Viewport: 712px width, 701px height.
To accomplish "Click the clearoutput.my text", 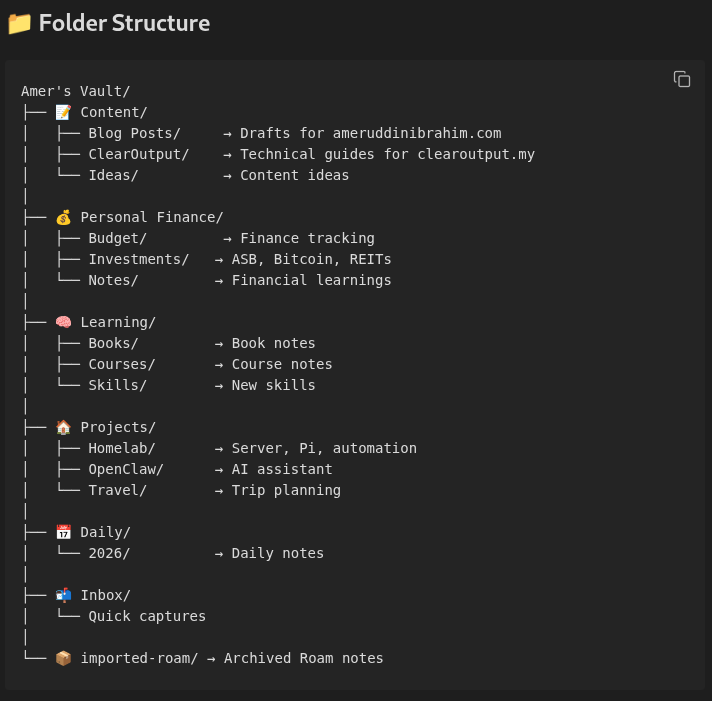I will tap(476, 154).
